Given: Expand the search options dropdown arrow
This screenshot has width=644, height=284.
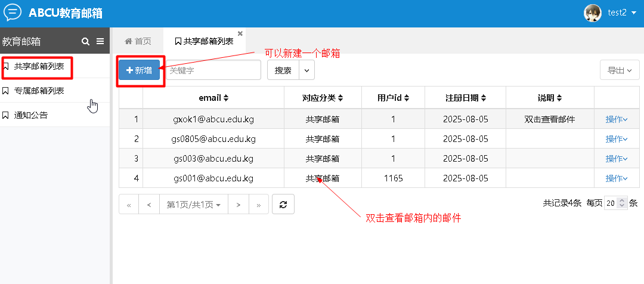Looking at the screenshot, I should tap(307, 70).
